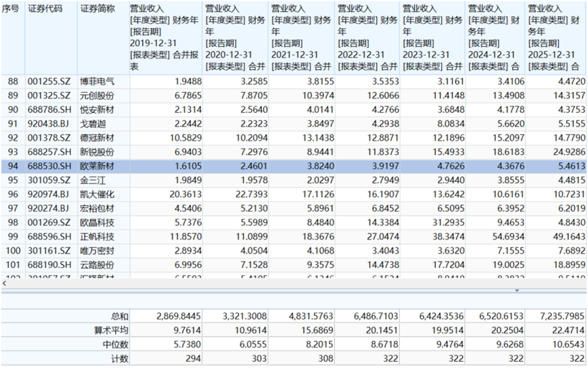Select security code 001325.SZ
The width and height of the screenshot is (588, 368).
tap(49, 95)
